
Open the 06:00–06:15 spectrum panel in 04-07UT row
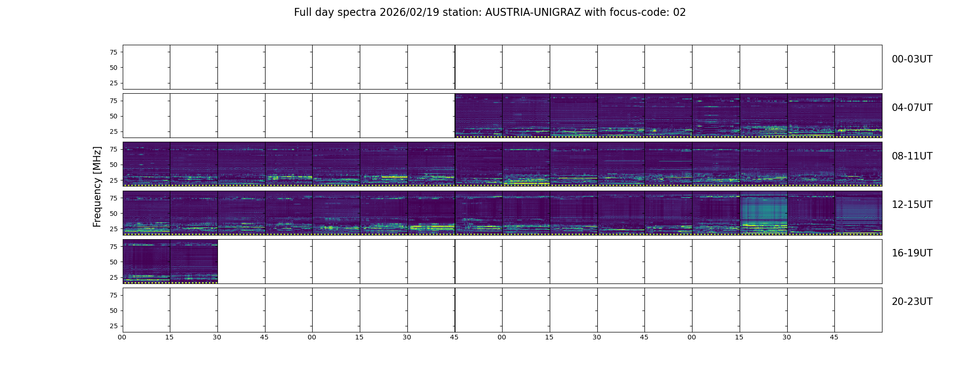pos(526,116)
